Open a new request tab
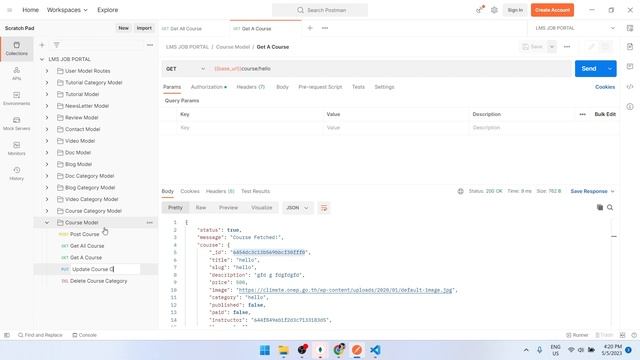Image resolution: width=640 pixels, height=360 pixels. coord(310,28)
